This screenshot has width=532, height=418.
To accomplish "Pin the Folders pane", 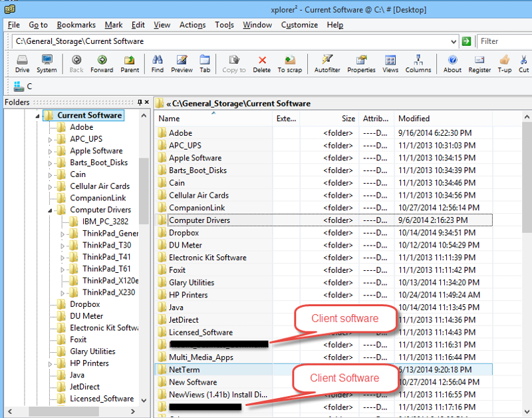I will click(140, 103).
